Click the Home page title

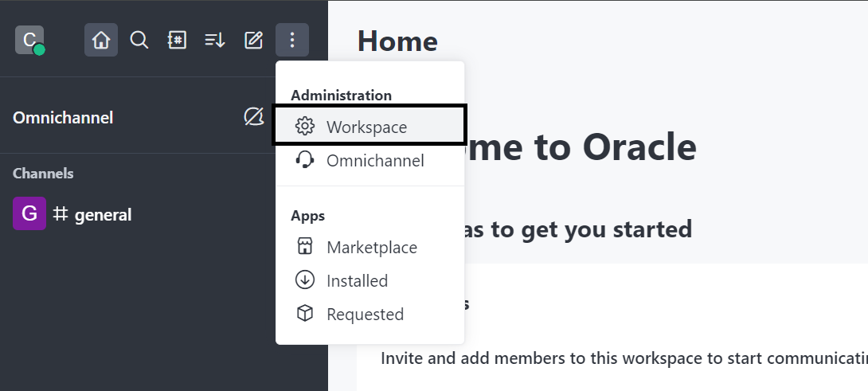point(397,41)
